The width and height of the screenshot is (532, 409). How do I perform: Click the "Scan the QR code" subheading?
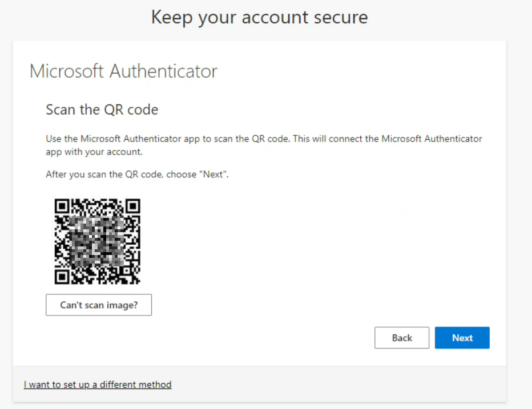coord(102,110)
